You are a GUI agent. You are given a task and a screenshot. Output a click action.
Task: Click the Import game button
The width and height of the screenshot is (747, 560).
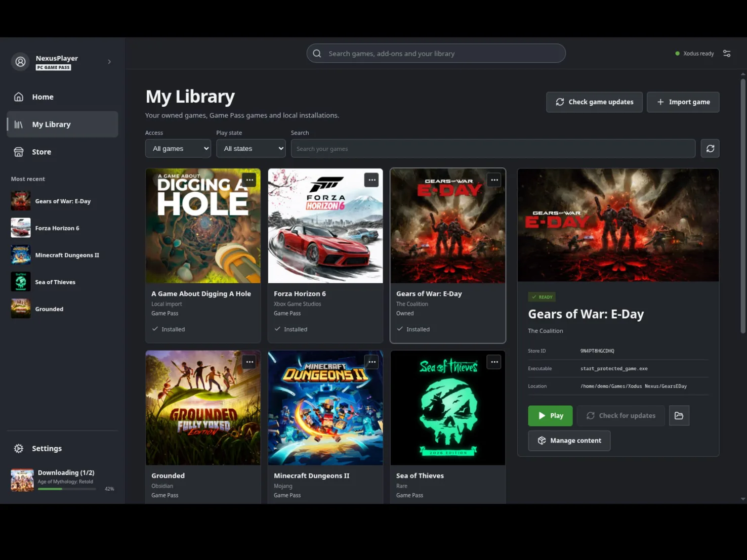(683, 102)
